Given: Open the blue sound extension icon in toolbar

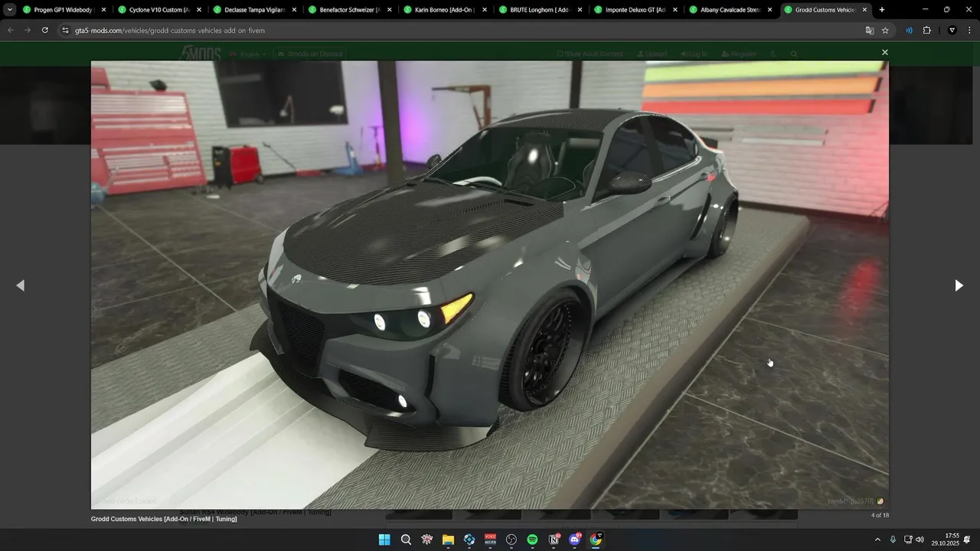Looking at the screenshot, I should click(x=909, y=30).
